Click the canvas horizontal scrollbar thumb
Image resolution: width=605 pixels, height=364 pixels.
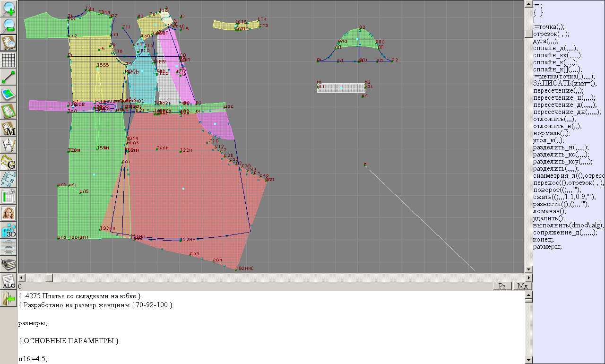(49, 277)
